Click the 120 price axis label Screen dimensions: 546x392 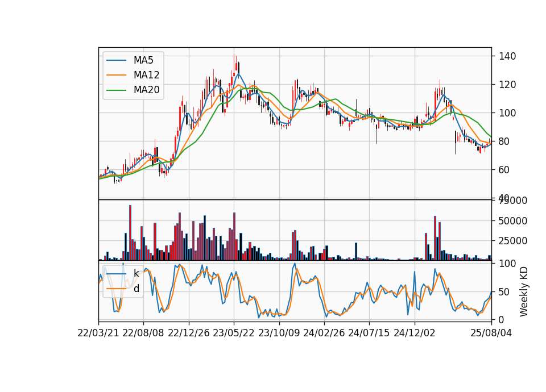pyautogui.click(x=507, y=85)
